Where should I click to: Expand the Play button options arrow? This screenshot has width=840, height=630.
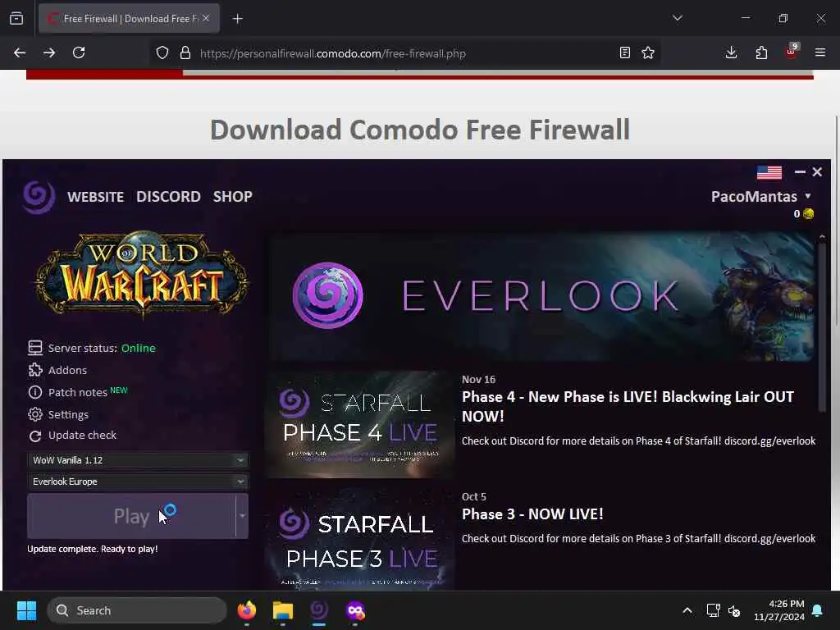(x=242, y=516)
